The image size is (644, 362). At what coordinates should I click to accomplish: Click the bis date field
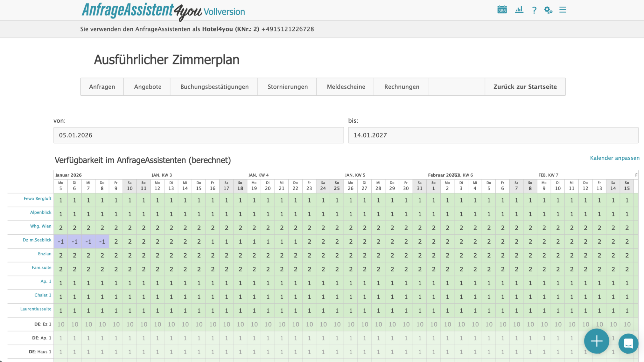(493, 135)
